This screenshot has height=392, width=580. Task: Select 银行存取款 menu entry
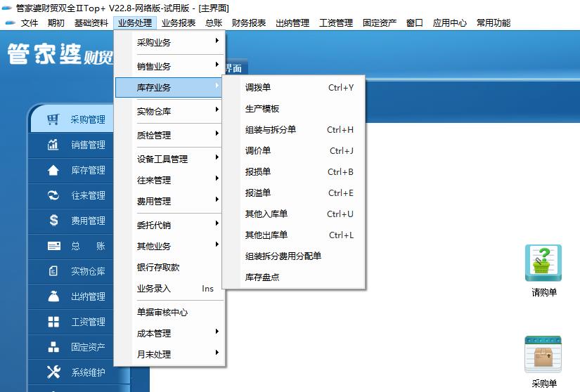(x=169, y=267)
